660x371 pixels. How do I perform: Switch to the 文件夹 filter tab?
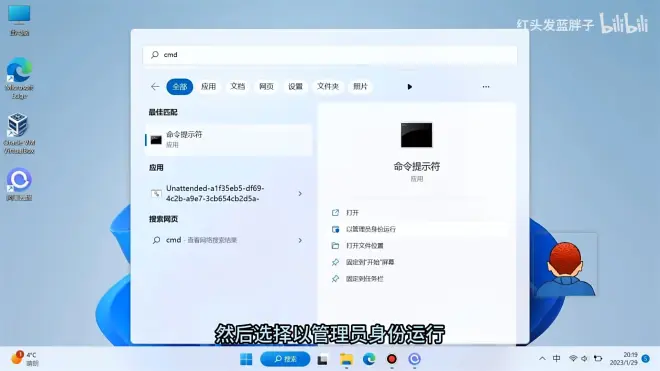(327, 87)
